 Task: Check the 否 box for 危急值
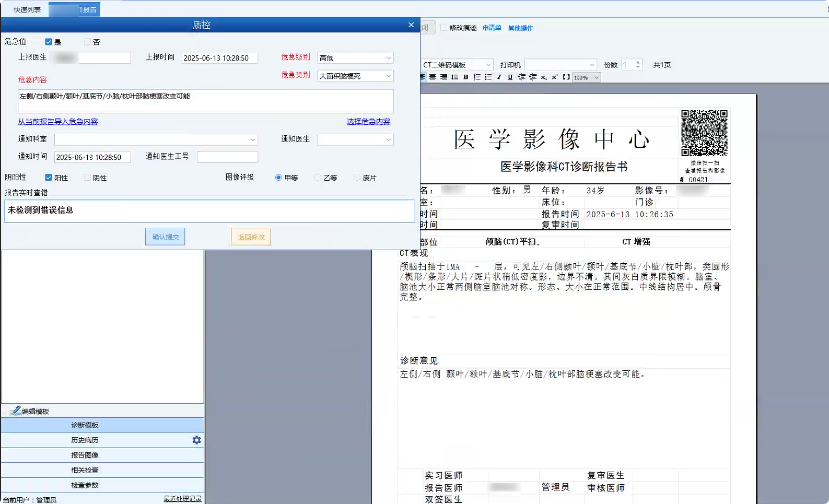87,42
